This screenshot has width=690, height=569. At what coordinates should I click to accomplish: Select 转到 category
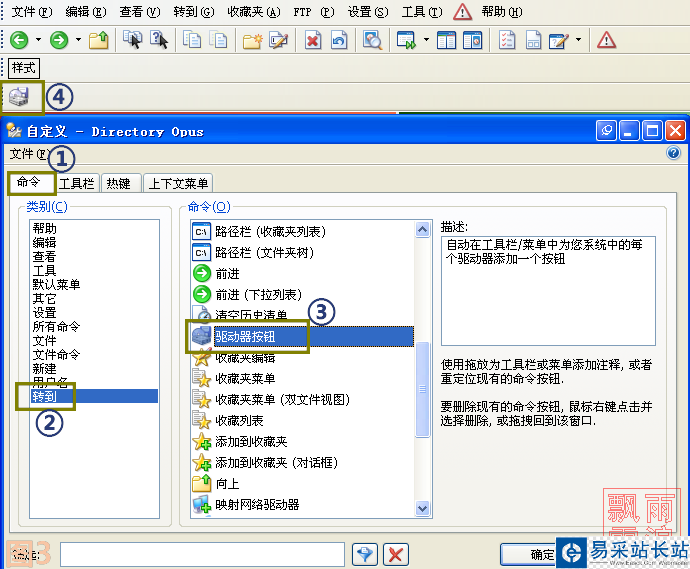[94, 396]
